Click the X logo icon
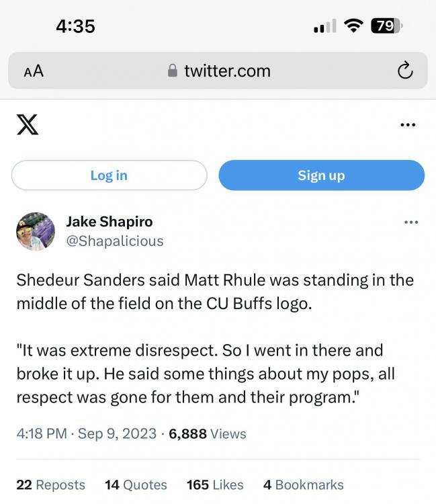This screenshot has width=436, height=504. click(x=28, y=125)
